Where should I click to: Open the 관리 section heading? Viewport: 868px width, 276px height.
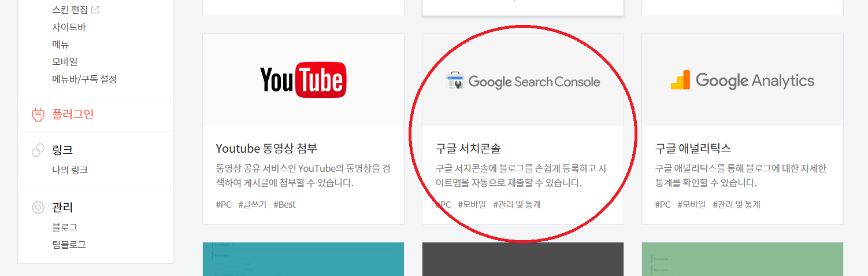62,207
